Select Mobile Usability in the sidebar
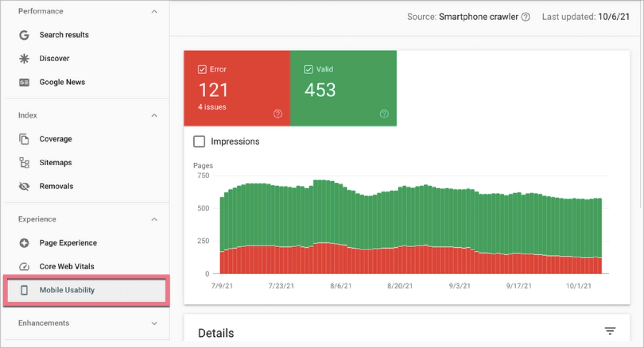The image size is (644, 348). pos(68,290)
